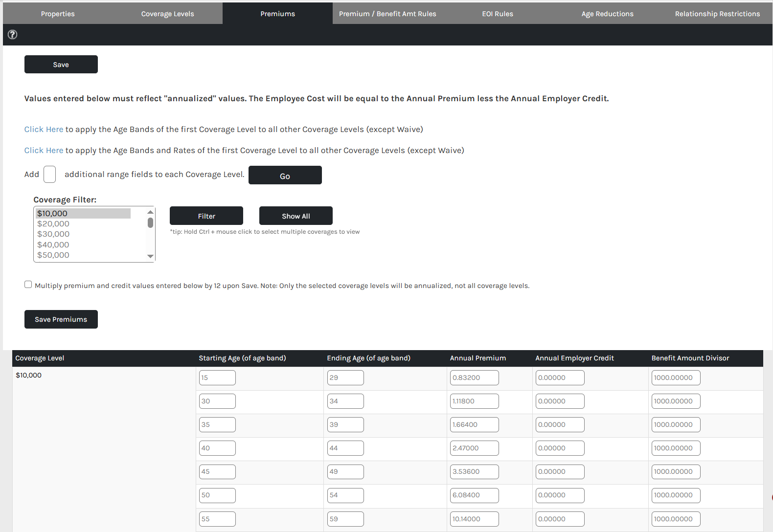Click Ending Age field with value 29
The image size is (773, 532).
pos(345,377)
